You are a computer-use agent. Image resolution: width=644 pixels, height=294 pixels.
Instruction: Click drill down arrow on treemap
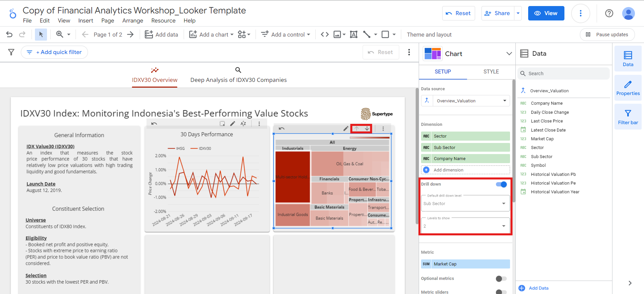pyautogui.click(x=367, y=129)
